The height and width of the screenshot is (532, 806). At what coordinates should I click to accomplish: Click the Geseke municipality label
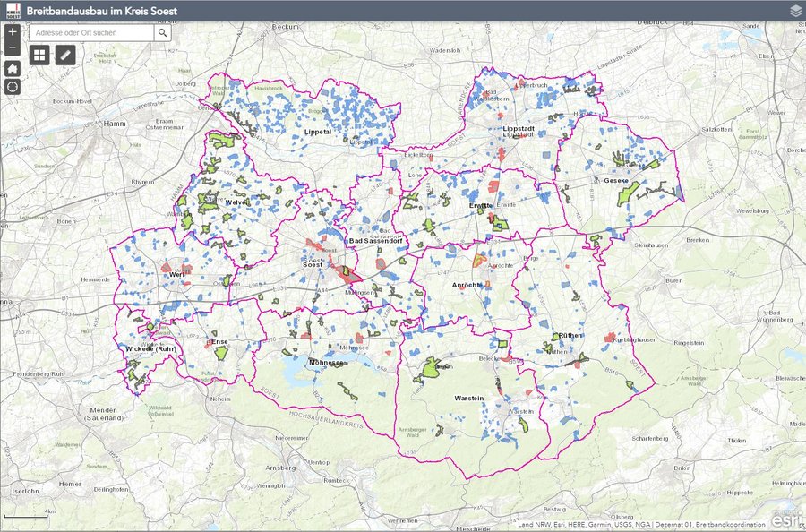coord(616,182)
